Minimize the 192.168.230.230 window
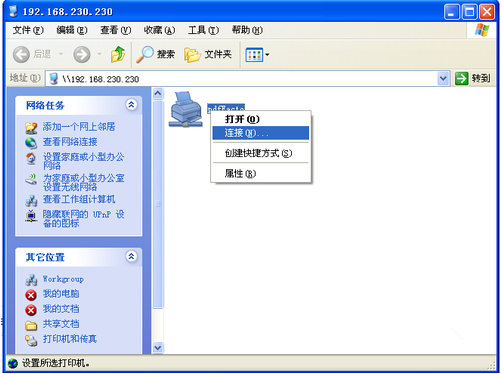 (x=452, y=12)
